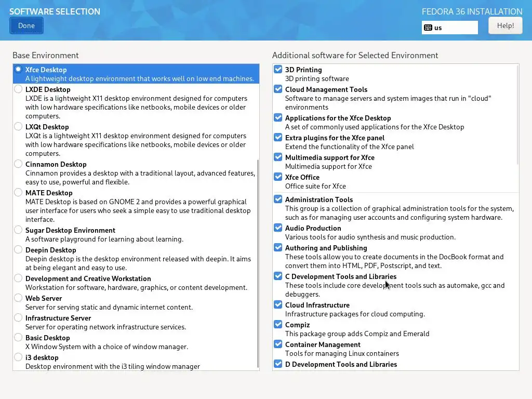Pick MATE Desktop radio button
Image resolution: width=532 pixels, height=399 pixels.
coord(18,192)
